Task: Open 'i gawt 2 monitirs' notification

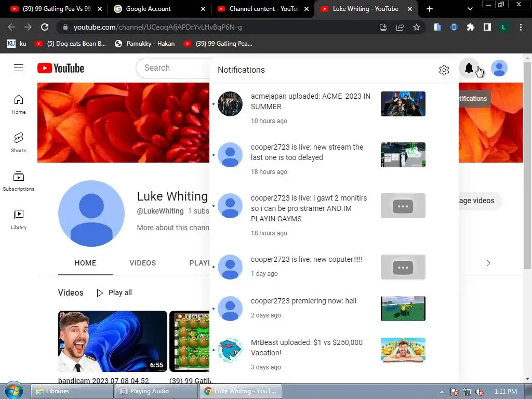Action: [334, 215]
